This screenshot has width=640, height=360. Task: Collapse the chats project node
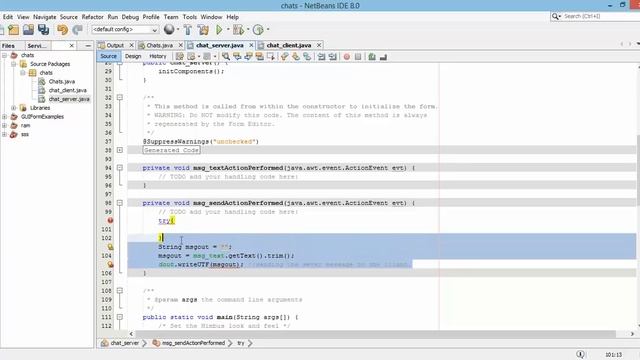[x=4, y=55]
